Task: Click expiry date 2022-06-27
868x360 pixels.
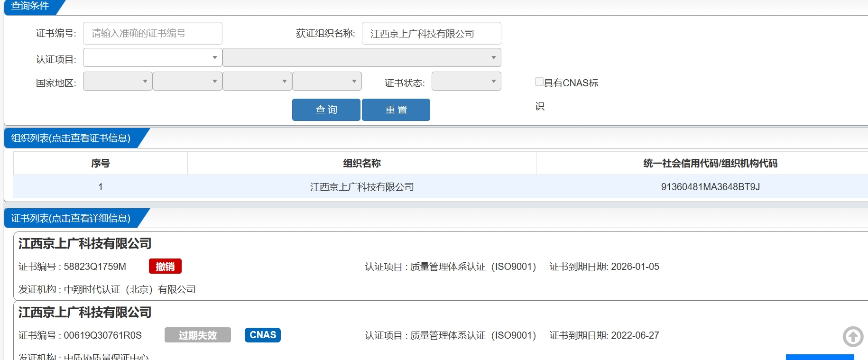Action: coord(635,335)
